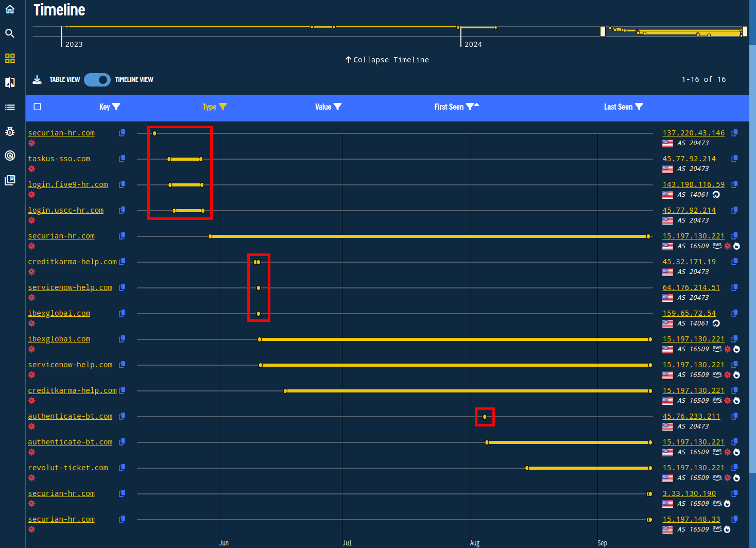Click AS 14061 under 159.65.72.54
Viewport: 756px width, 548px height.
click(x=693, y=323)
